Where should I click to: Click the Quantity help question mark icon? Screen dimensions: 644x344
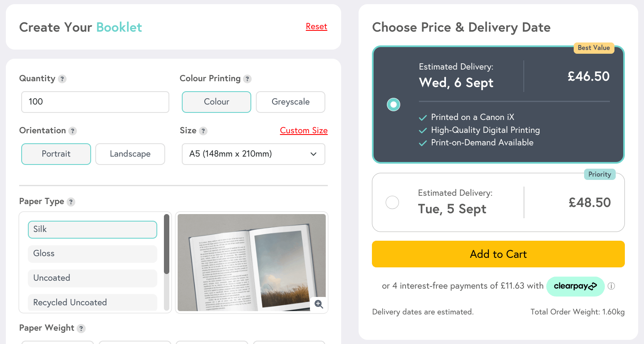[62, 79]
